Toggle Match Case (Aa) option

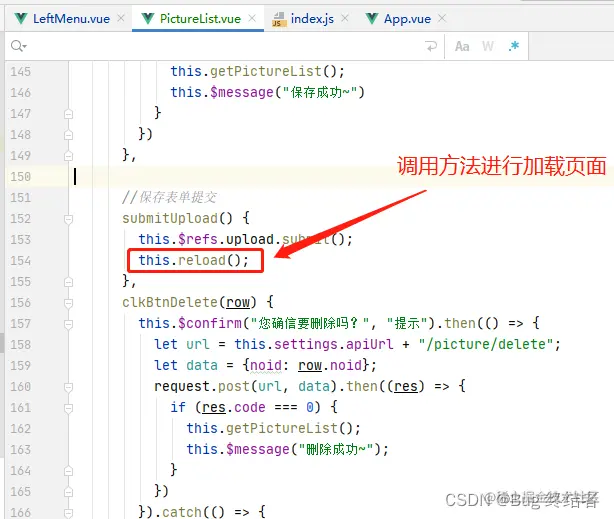click(x=462, y=47)
